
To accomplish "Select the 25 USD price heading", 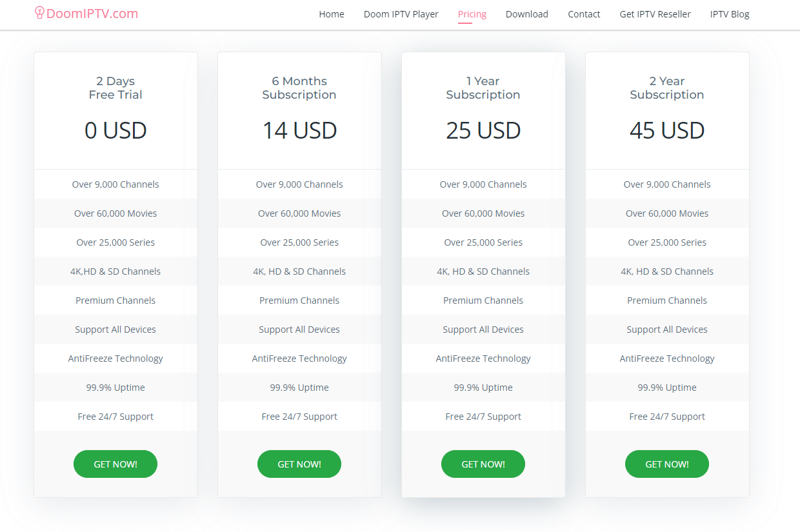I will pos(483,131).
